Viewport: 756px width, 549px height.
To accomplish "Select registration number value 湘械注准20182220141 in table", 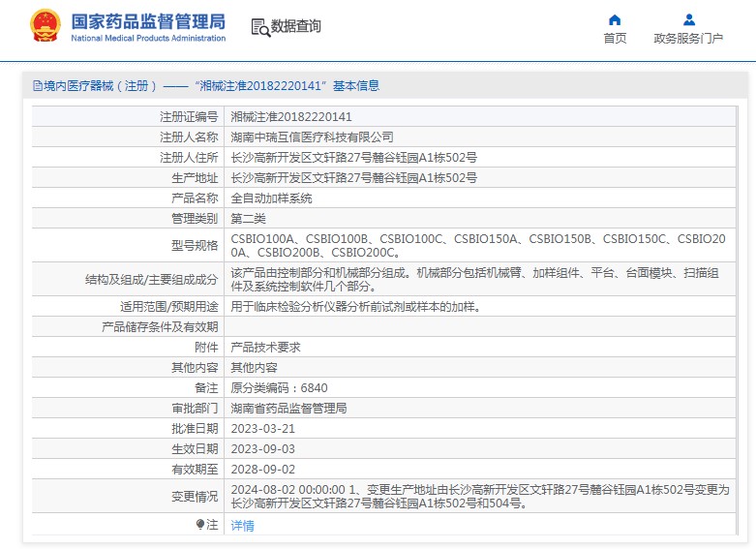I will [291, 117].
